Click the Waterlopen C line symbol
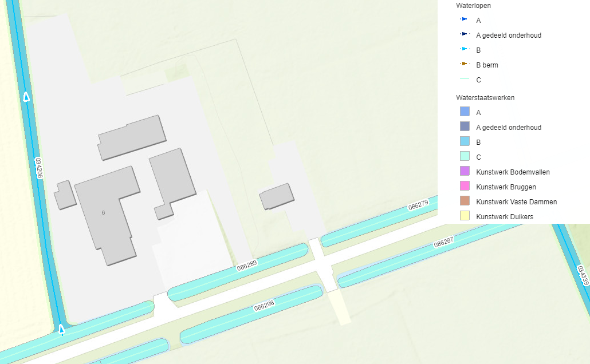Viewport: 590px width, 364px height. tap(465, 78)
